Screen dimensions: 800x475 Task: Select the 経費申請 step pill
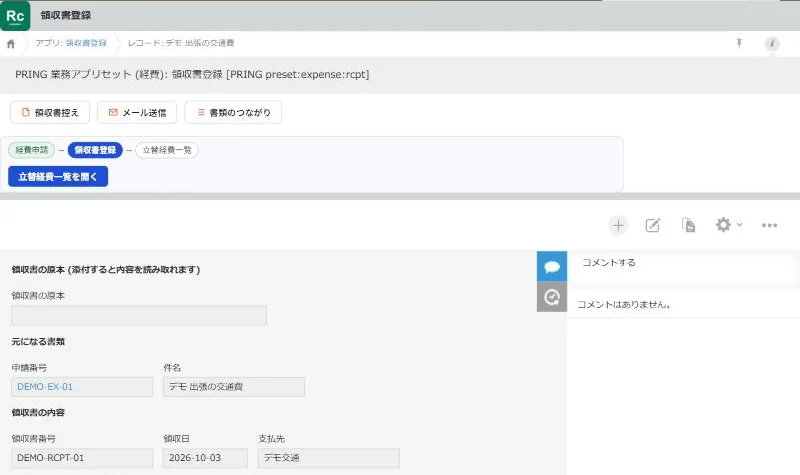point(32,150)
